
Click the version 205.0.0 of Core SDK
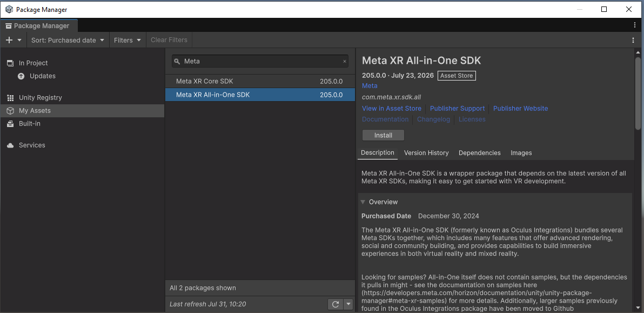(331, 81)
